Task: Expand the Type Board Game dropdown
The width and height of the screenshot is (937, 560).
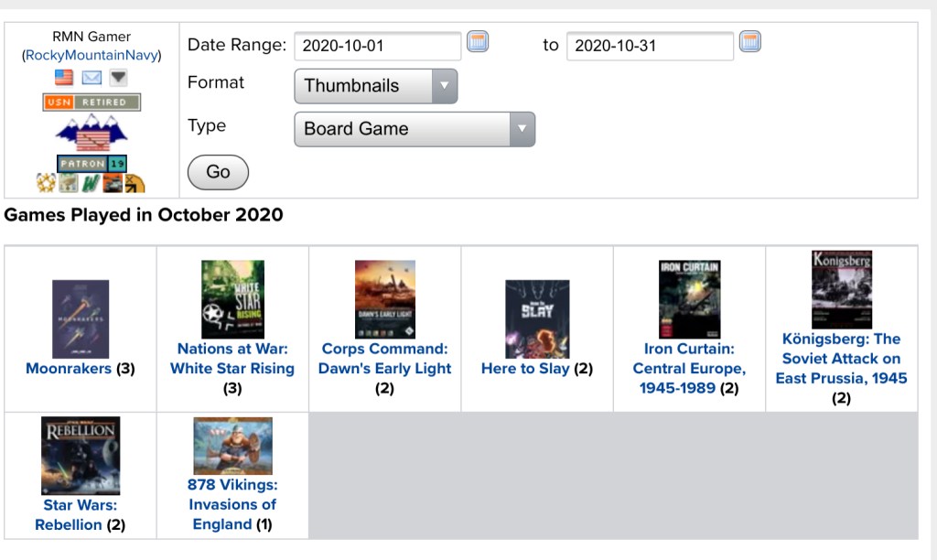Action: click(414, 129)
